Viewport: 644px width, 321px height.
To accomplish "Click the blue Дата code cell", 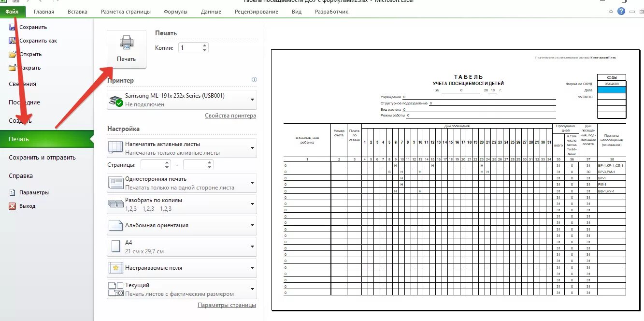I will pyautogui.click(x=612, y=90).
